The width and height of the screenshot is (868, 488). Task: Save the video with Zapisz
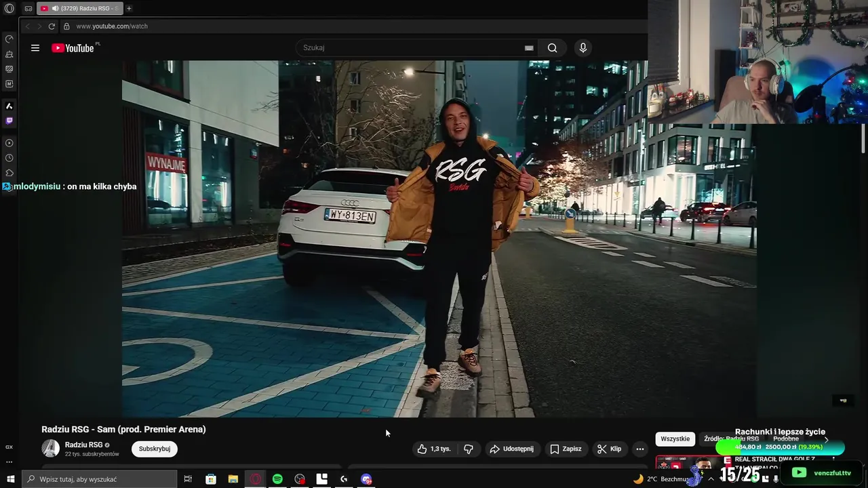(x=566, y=449)
